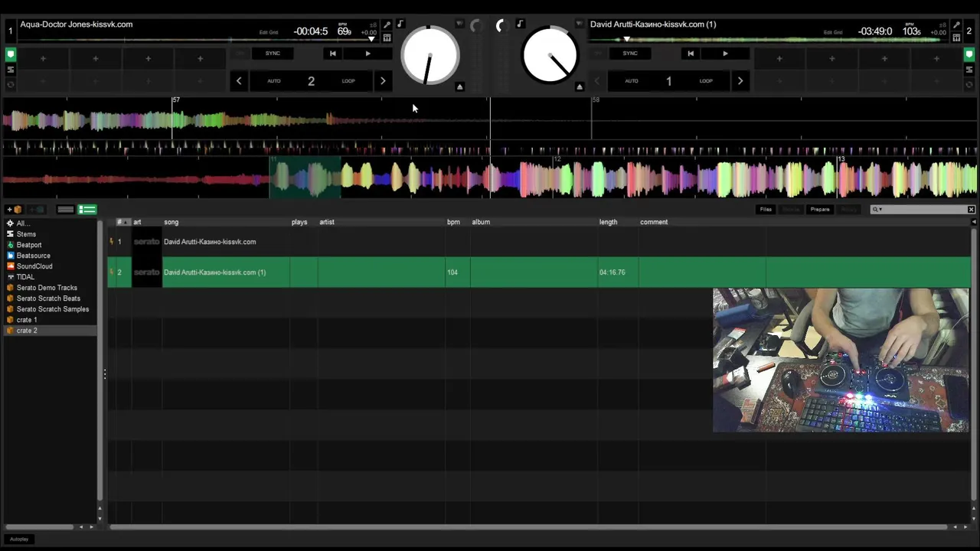
Task: Open Stems in the sidebar
Action: tap(26, 234)
